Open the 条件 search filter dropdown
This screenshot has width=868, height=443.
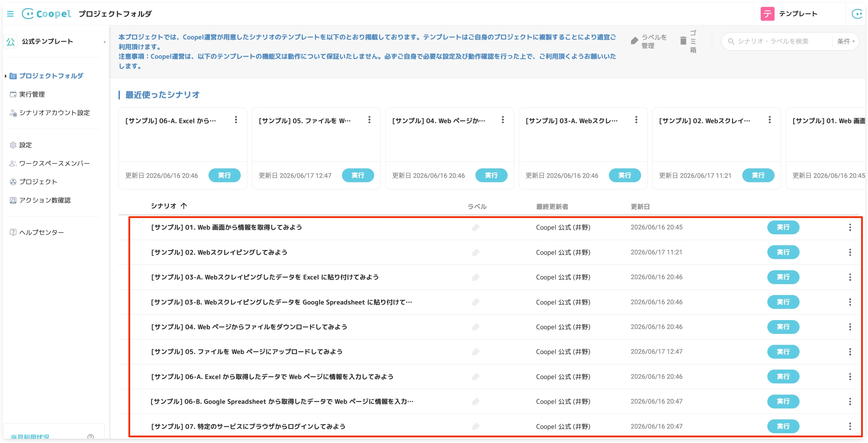[x=846, y=41]
